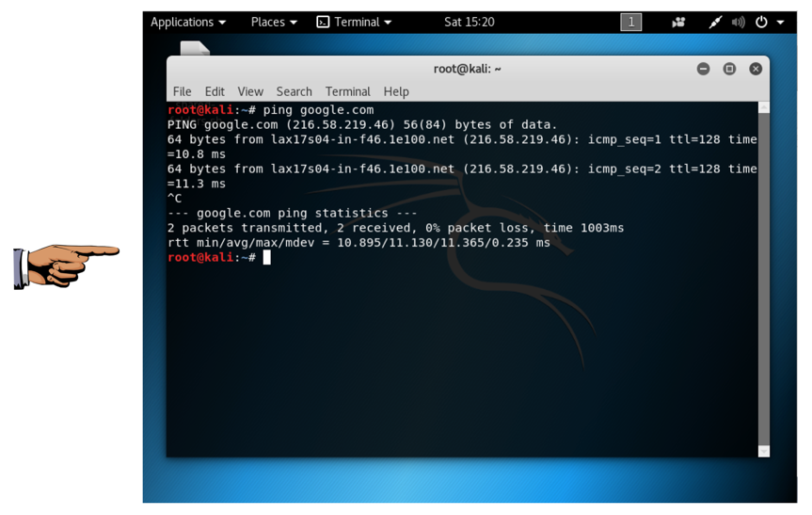Open the Places menu in top bar

pyautogui.click(x=274, y=23)
